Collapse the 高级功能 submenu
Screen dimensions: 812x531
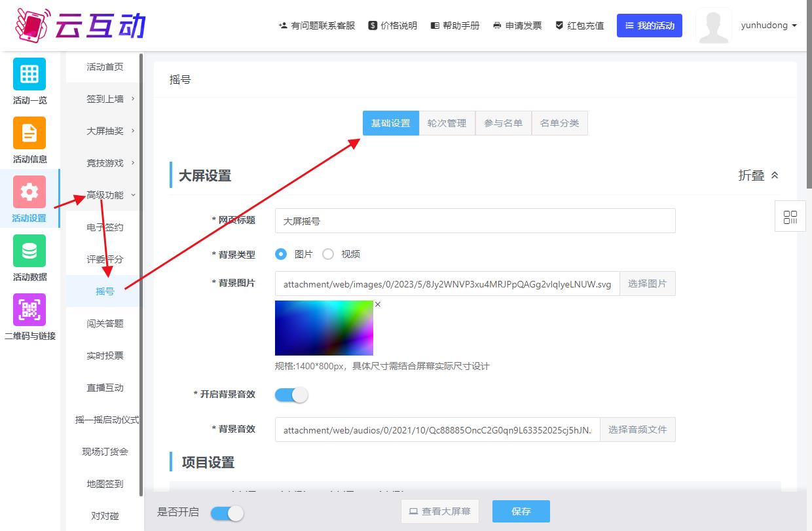[x=105, y=195]
